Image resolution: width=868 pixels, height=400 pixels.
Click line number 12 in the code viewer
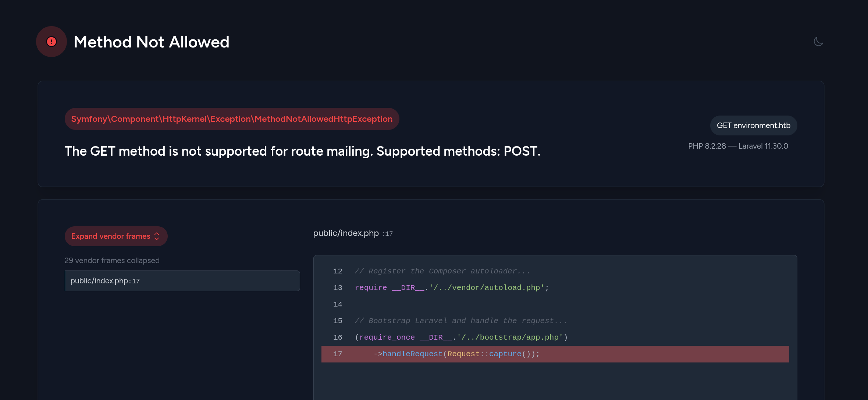[x=337, y=271]
